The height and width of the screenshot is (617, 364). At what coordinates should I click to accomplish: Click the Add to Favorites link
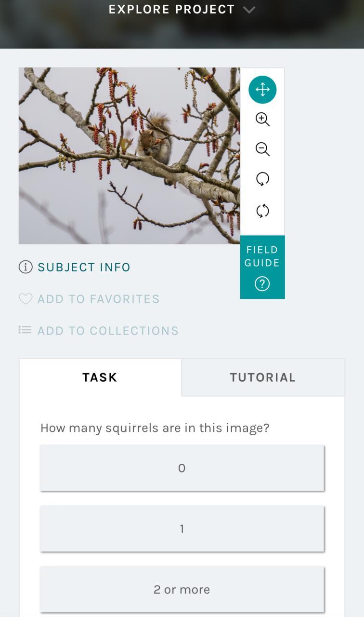[x=98, y=299]
